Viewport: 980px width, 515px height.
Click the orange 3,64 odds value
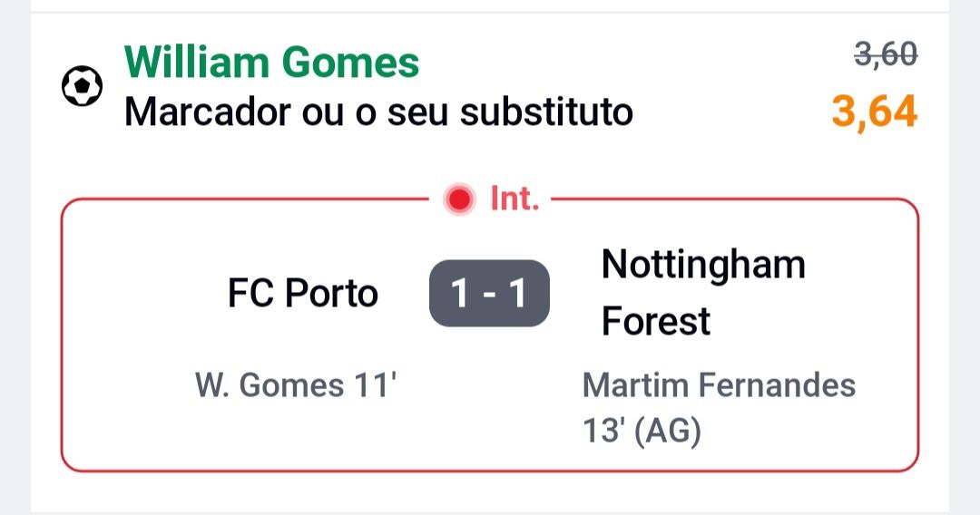tap(874, 112)
